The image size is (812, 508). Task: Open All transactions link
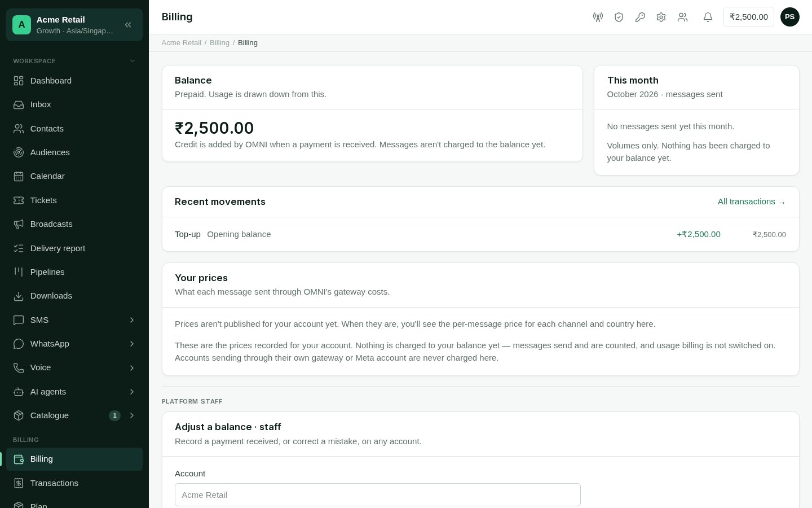click(x=752, y=202)
